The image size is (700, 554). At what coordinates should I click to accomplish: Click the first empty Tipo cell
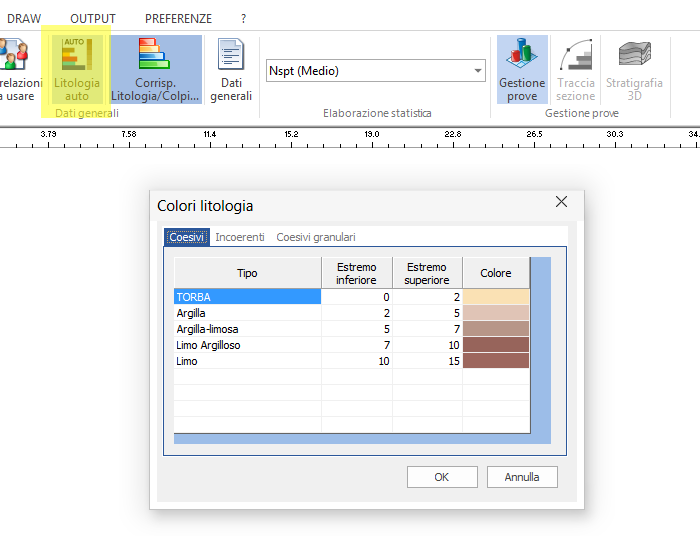(247, 377)
